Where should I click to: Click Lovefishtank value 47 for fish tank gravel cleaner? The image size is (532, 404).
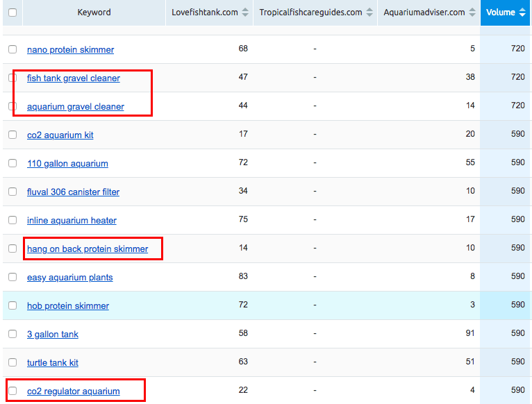click(x=243, y=77)
